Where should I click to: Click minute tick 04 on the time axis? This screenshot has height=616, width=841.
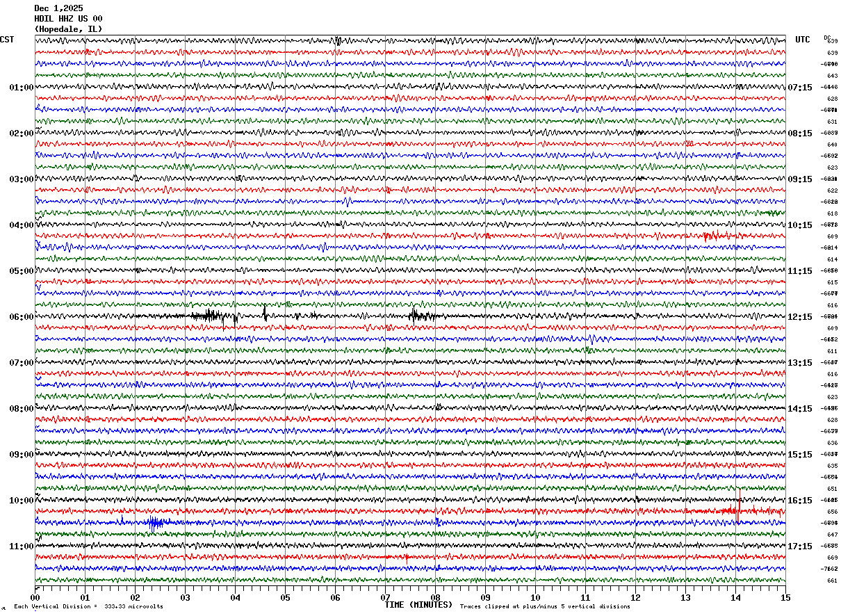point(236,597)
